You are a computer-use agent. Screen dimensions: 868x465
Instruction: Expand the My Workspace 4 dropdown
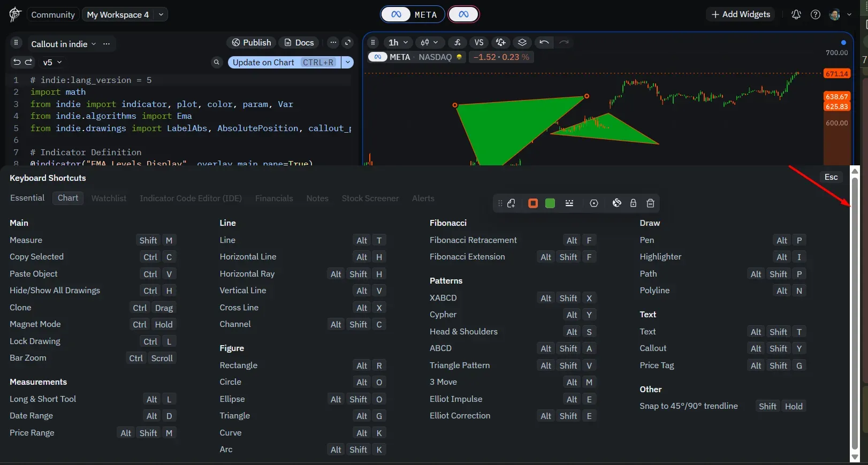click(161, 14)
